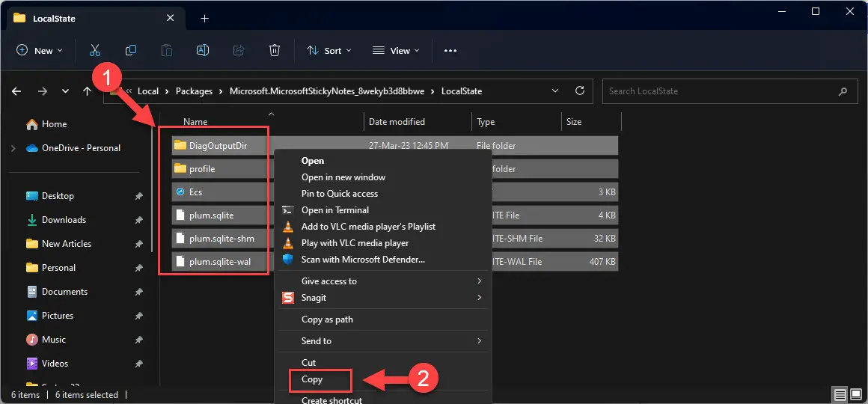
Task: Choose Open in Terminal
Action: click(335, 209)
